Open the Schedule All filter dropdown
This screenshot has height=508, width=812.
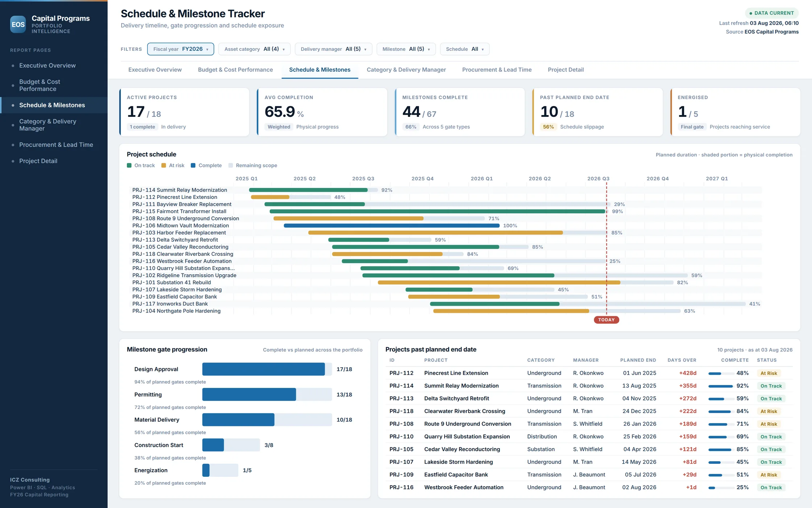pyautogui.click(x=465, y=49)
